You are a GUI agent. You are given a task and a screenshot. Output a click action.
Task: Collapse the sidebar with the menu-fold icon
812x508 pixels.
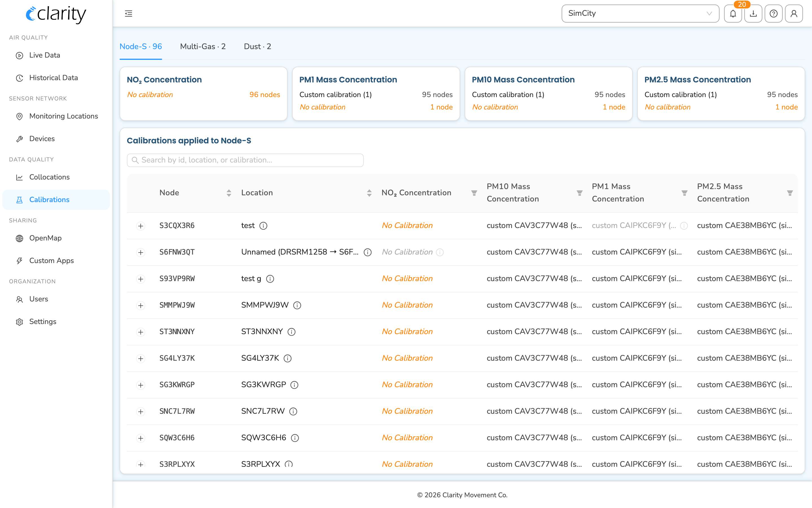click(129, 14)
